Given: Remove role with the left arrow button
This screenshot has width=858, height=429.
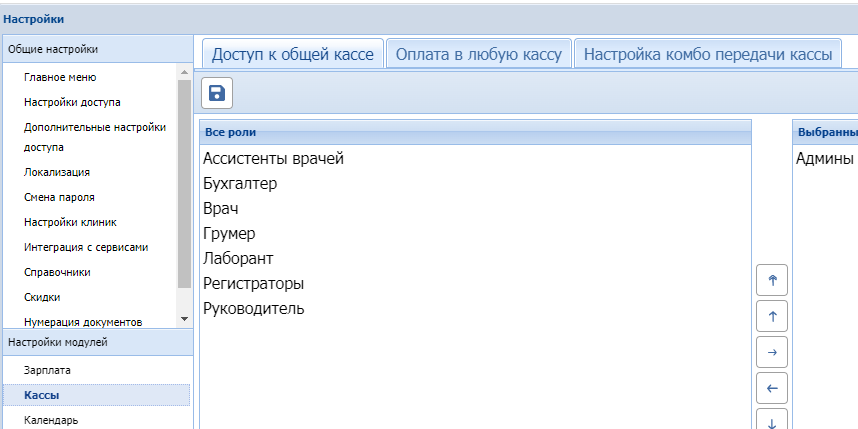Looking at the screenshot, I should (x=771, y=387).
